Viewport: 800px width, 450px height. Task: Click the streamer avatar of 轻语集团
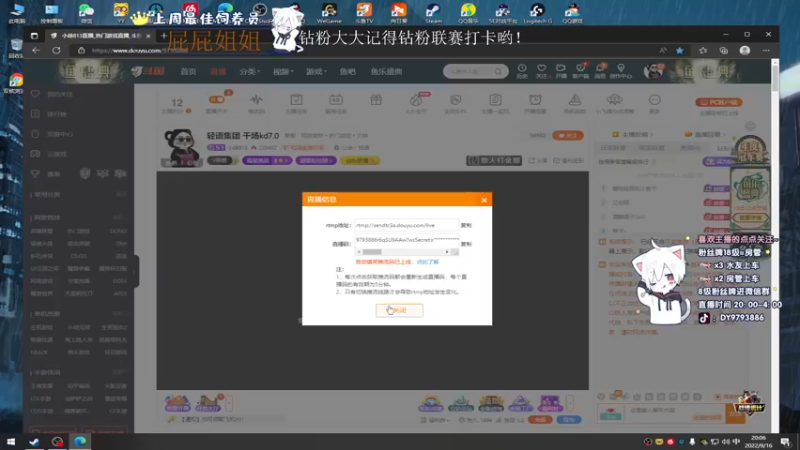coord(181,148)
